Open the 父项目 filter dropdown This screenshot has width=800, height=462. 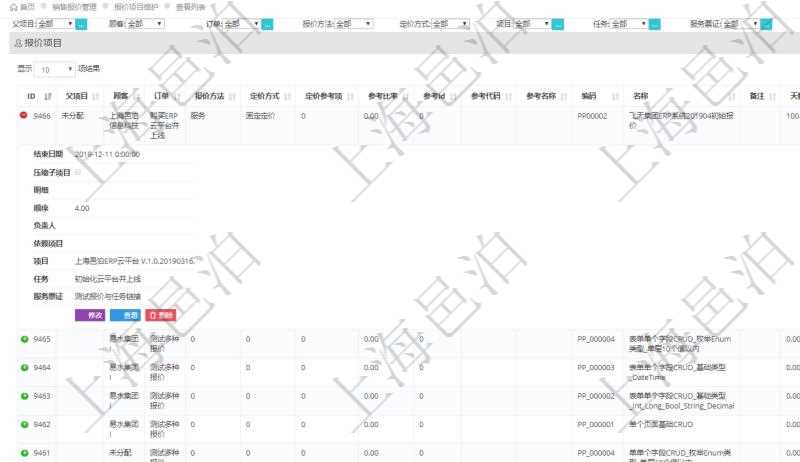tap(55, 23)
